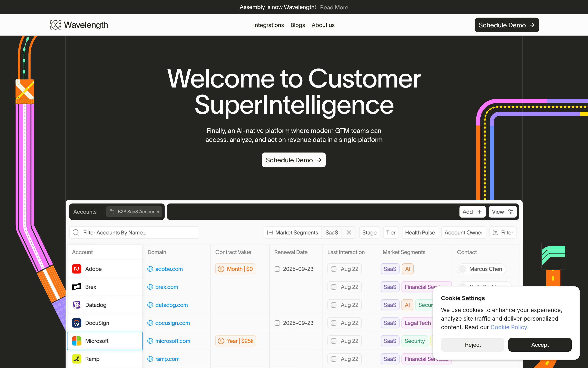Screen dimensions: 588x368
Task: Accept cookies in Cookie Settings
Action: [x=540, y=345]
